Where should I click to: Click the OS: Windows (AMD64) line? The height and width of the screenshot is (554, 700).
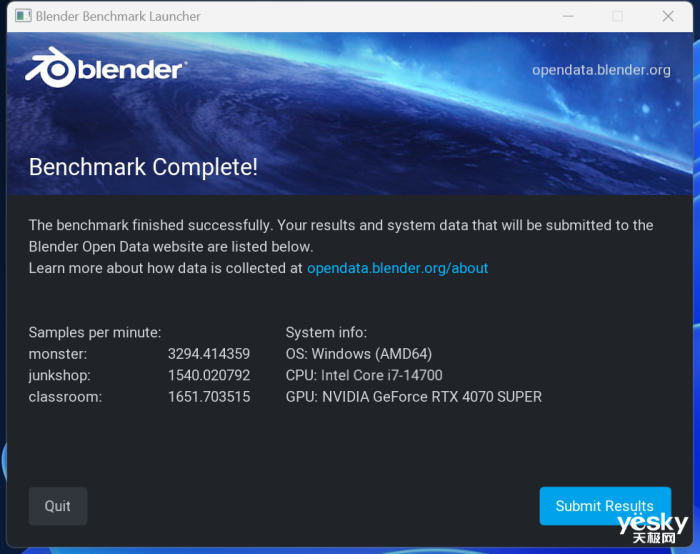click(358, 354)
